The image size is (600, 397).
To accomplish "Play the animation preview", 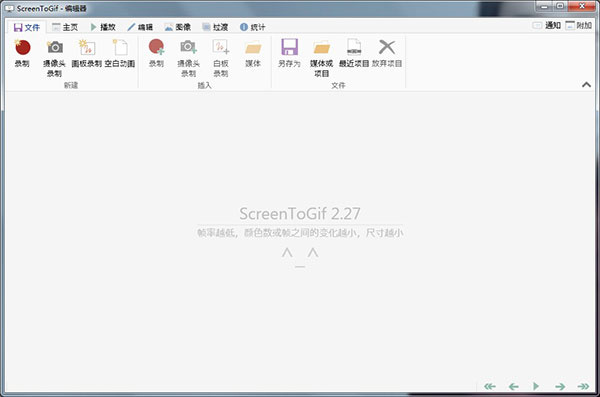I will 536,386.
